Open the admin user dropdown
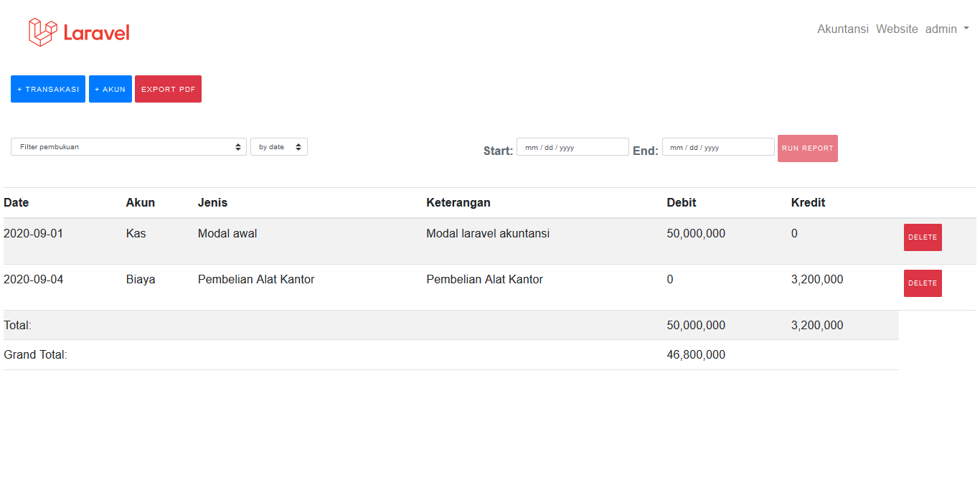This screenshot has height=477, width=980. (x=946, y=29)
